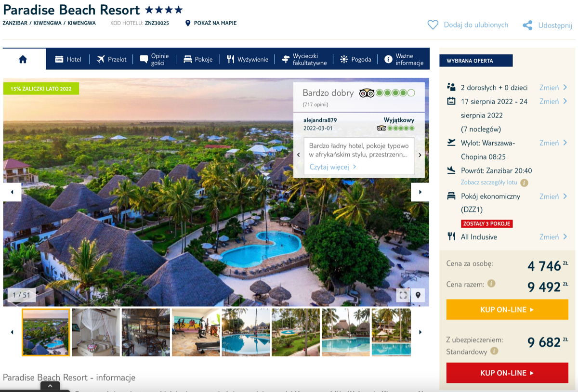Show the next gallery photo arrow
Screen dimensions: 578x392
click(420, 192)
